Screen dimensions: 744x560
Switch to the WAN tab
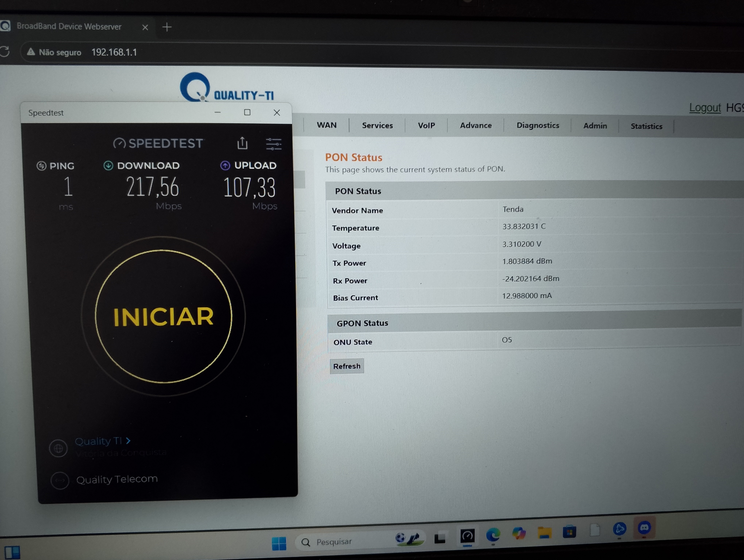pos(326,125)
